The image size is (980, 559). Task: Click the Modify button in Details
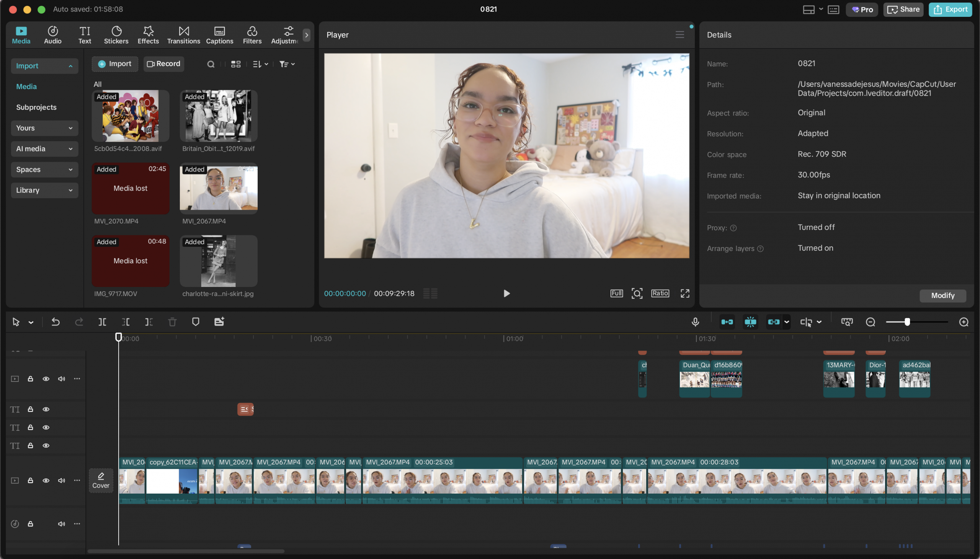942,295
